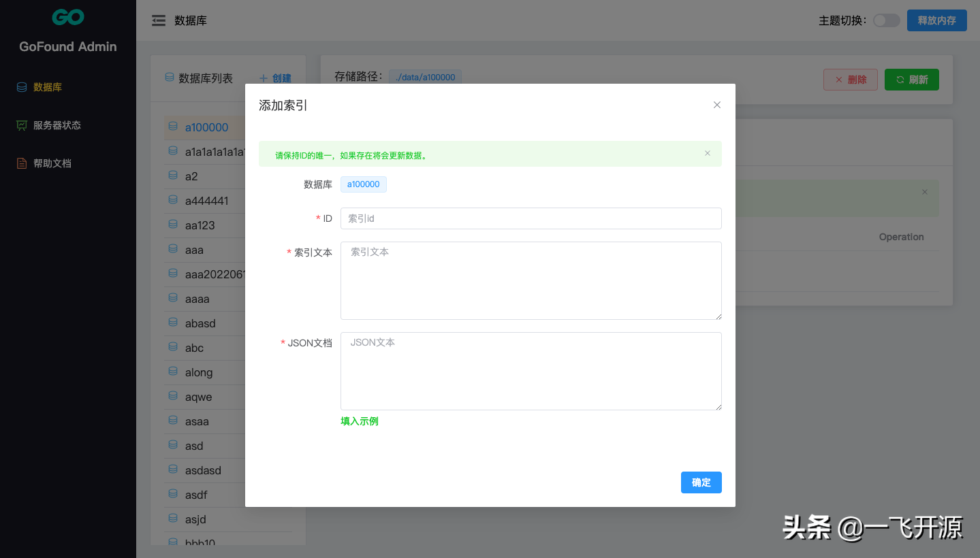The width and height of the screenshot is (980, 558).
Task: Click the database icon beside a100000
Action: [x=173, y=127]
